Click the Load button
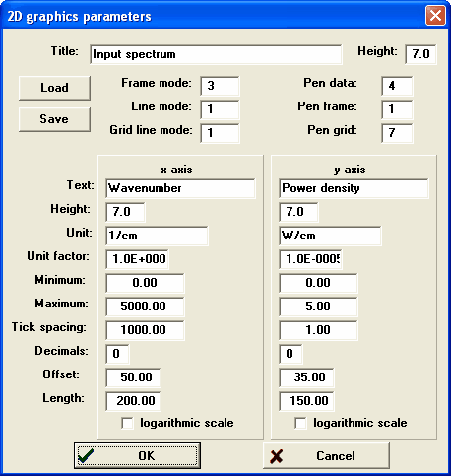The image size is (451, 476). (x=54, y=88)
